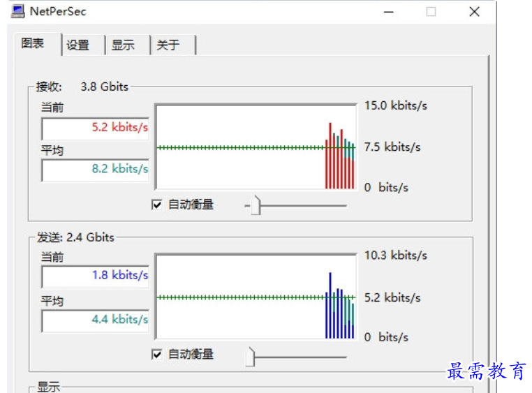532x393 pixels.
Task: Open the 设置 tab
Action: click(x=83, y=45)
